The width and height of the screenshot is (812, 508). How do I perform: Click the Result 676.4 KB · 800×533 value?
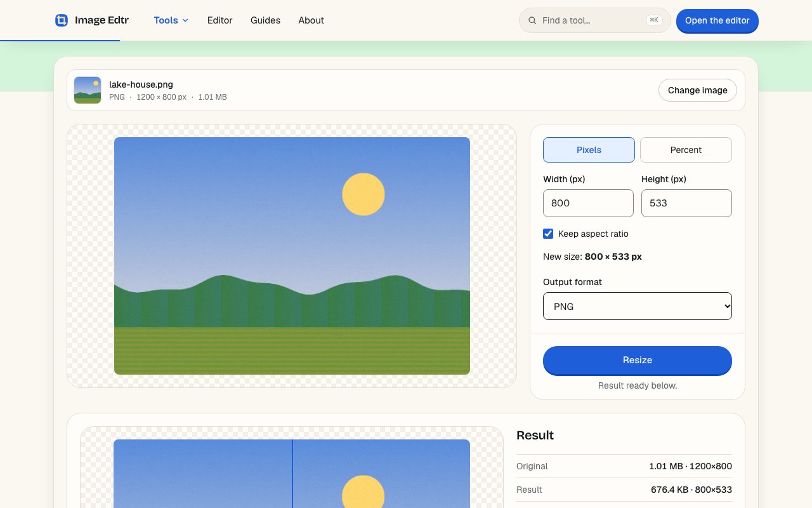pyautogui.click(x=691, y=490)
